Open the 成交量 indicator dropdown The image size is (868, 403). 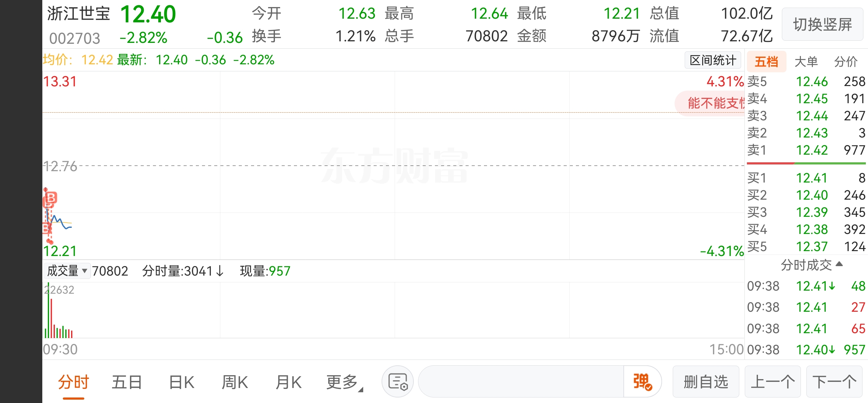[67, 271]
